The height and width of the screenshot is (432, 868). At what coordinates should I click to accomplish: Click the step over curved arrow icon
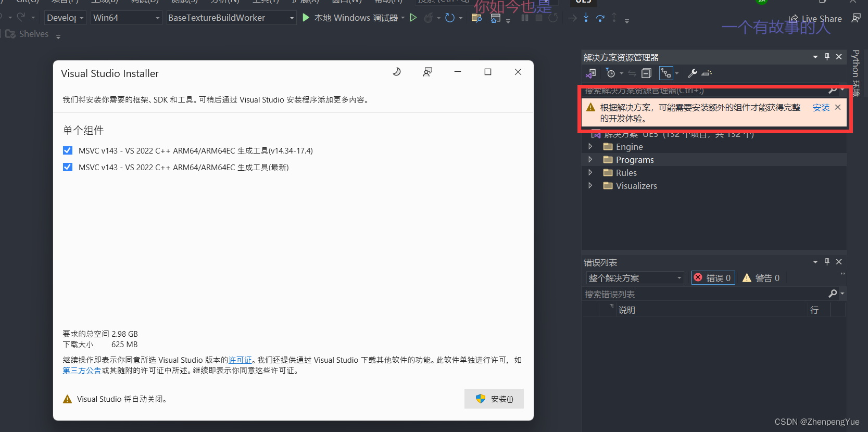(600, 18)
